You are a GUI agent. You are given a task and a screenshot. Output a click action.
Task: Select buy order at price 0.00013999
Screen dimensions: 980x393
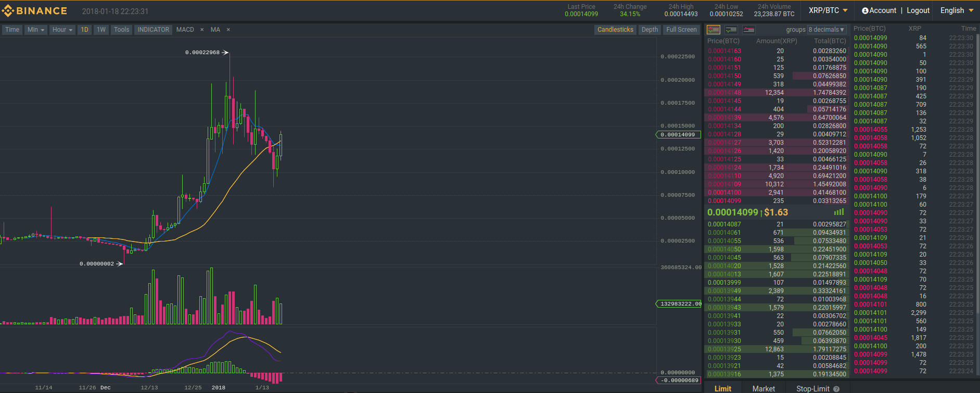click(x=777, y=283)
